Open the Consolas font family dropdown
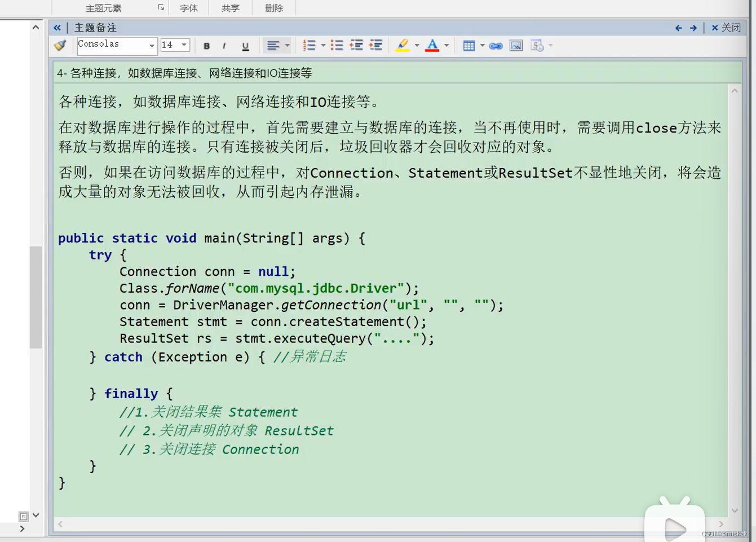Viewport: 756px width, 542px height. [x=152, y=46]
